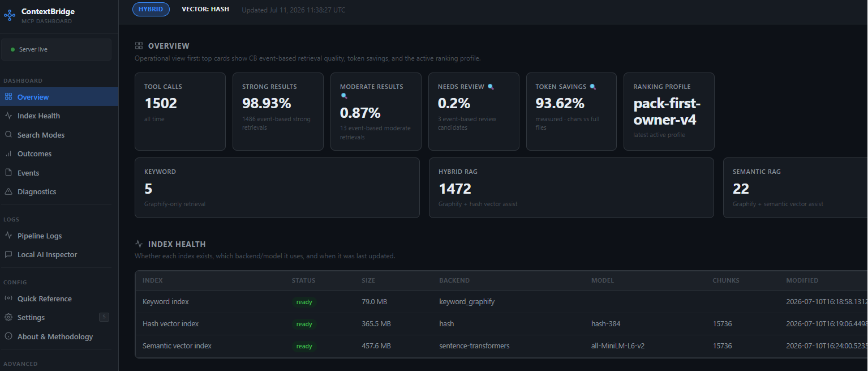The height and width of the screenshot is (371, 868).
Task: Click the Local AI Inspector chat icon
Action: tap(8, 254)
